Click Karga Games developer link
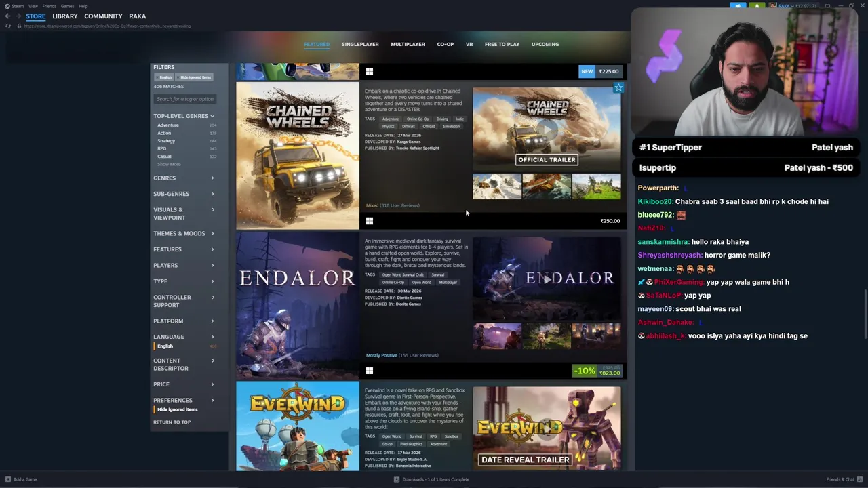868x488 pixels. point(409,142)
